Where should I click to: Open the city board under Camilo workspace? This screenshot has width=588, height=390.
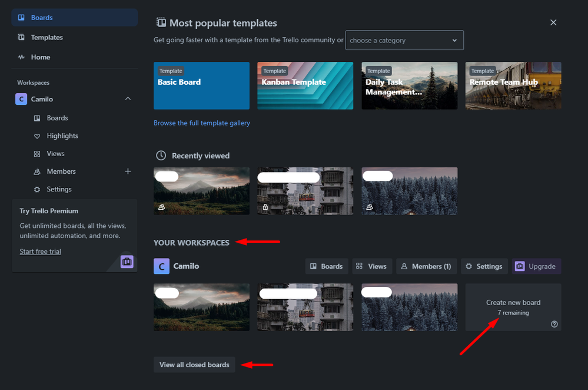coord(305,307)
